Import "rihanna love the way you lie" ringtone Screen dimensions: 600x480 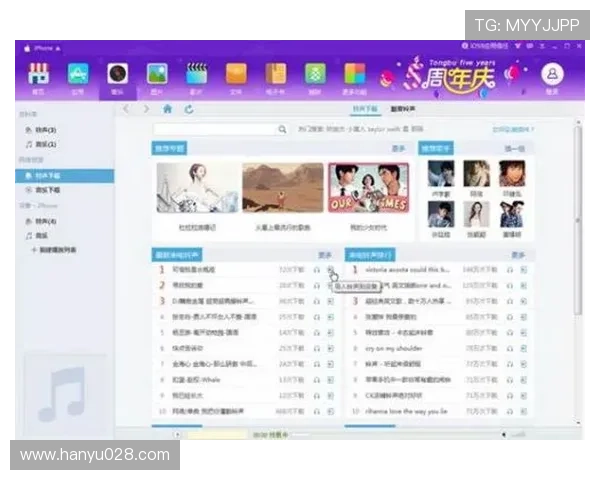pyautogui.click(x=524, y=411)
